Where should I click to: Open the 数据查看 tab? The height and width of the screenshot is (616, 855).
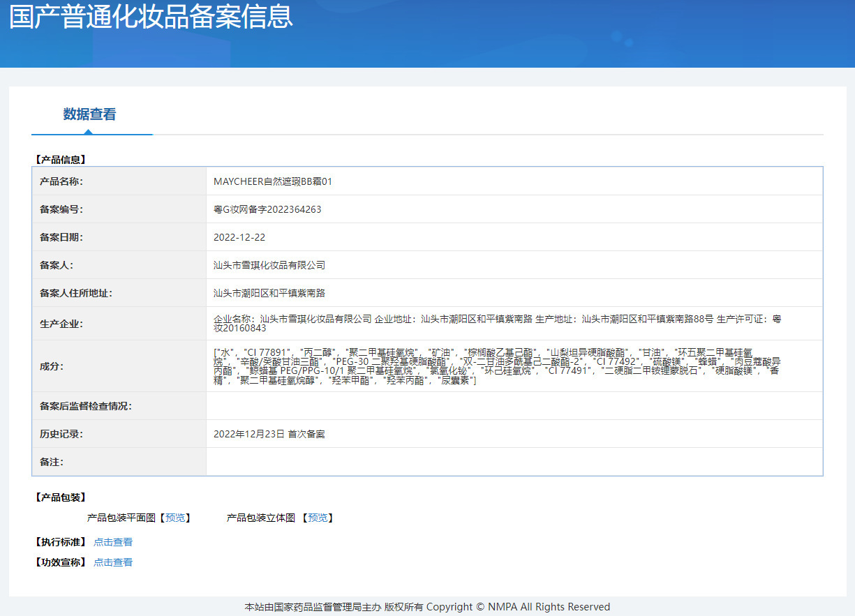click(x=89, y=114)
